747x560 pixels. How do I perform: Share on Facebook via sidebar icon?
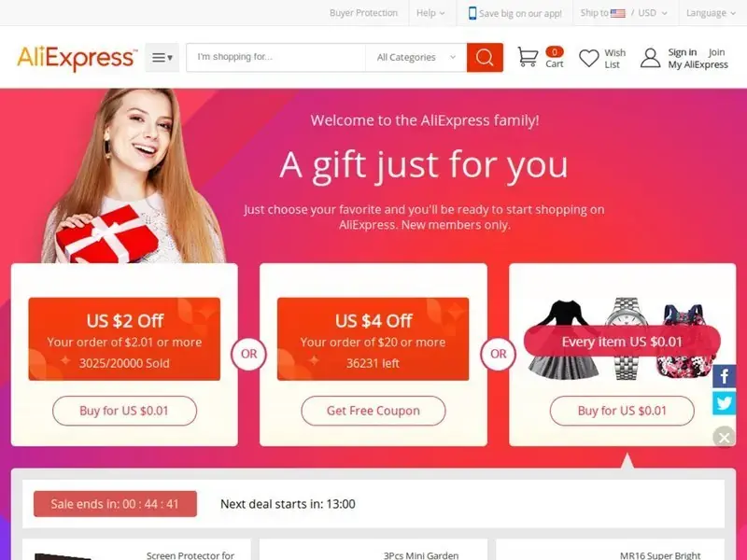pyautogui.click(x=725, y=377)
